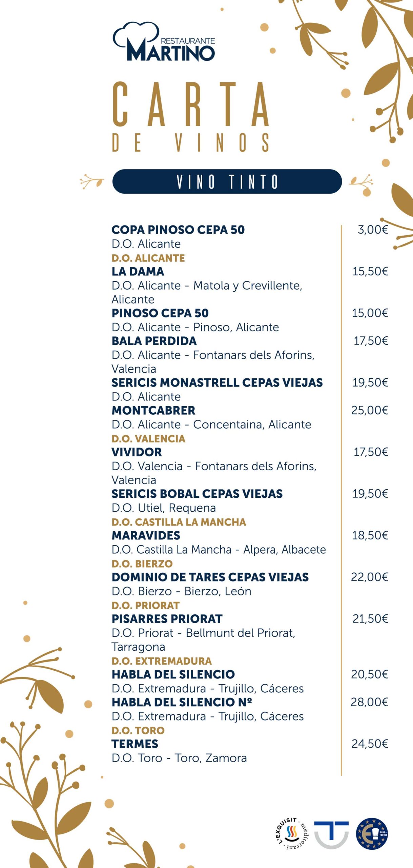413x868 pixels.
Task: Click the Euro-Toques circular emblem
Action: pos(372,833)
